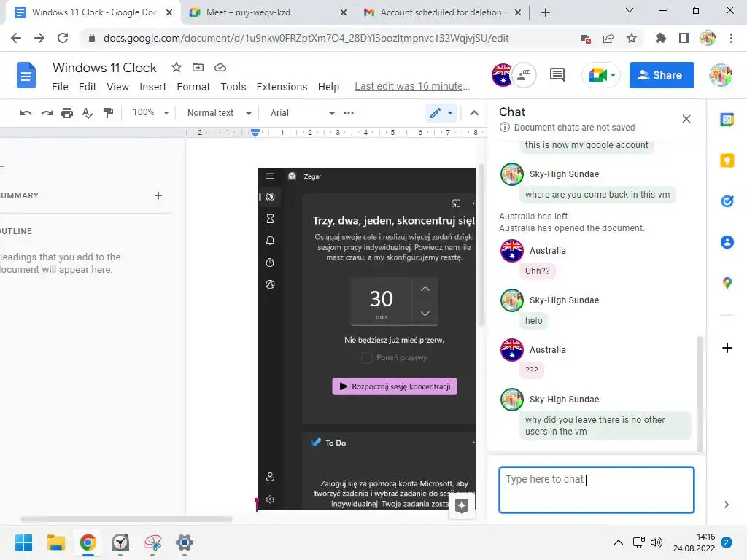Viewport: 747px width, 560px height.
Task: Open the zoom 100% dropdown
Action: click(x=150, y=113)
